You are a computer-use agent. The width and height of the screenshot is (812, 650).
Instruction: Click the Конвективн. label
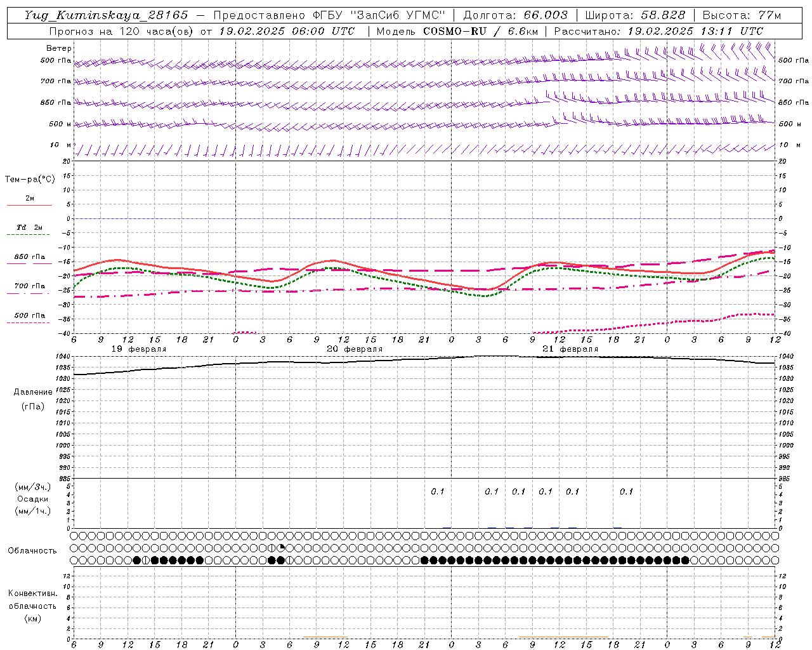pos(32,594)
